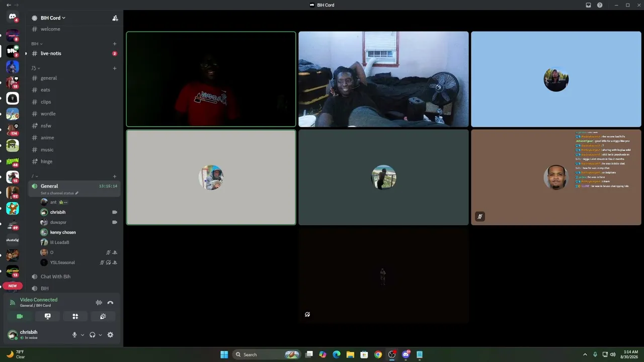Add a channel to the / category
Image resolution: width=644 pixels, height=362 pixels.
[x=115, y=176]
